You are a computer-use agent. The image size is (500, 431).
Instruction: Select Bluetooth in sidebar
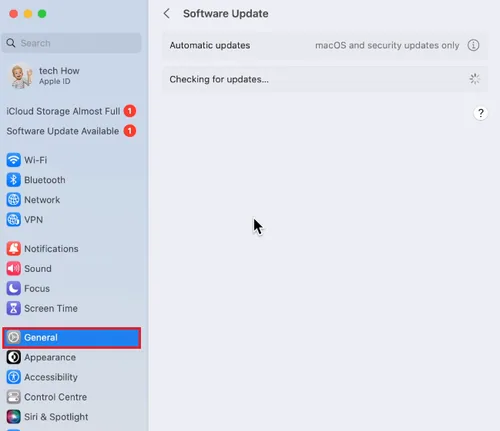point(71,180)
